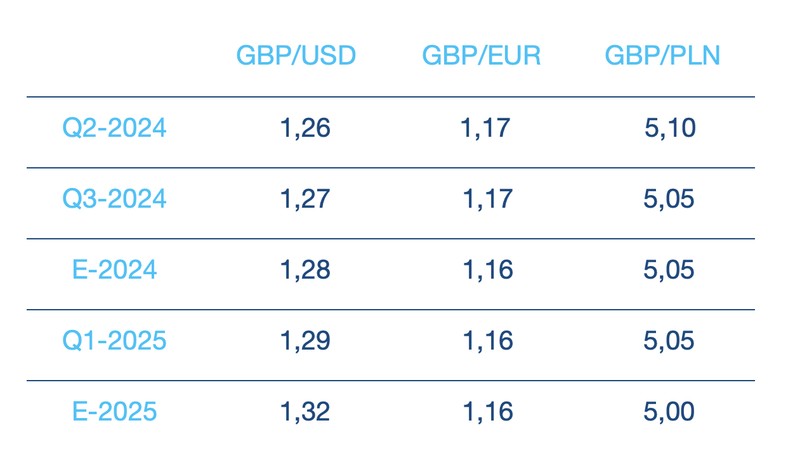This screenshot has height=475, width=788.
Task: Select the Q2-2024 row label
Action: tap(114, 128)
